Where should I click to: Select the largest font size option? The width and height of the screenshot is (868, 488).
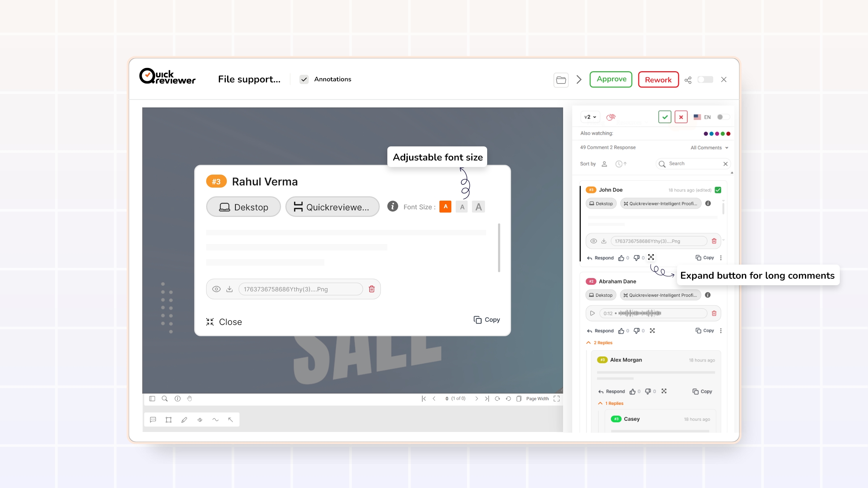478,207
